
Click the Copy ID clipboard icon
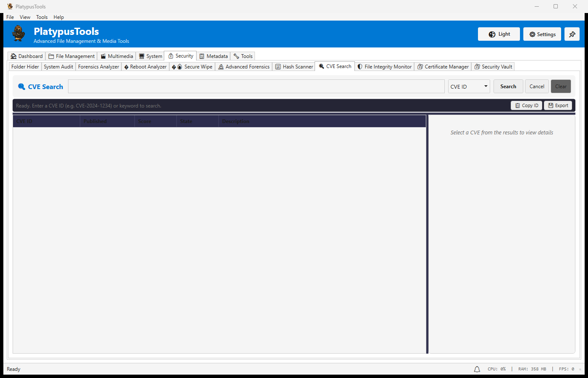(x=518, y=105)
